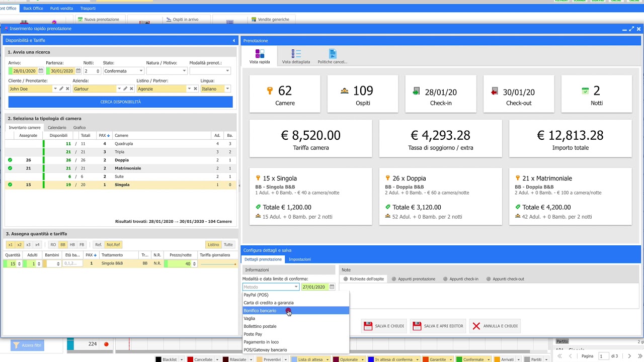Screen dimensions: 644x362
Task: Choose PayPal (POS) from the method list
Action: pyautogui.click(x=295, y=295)
